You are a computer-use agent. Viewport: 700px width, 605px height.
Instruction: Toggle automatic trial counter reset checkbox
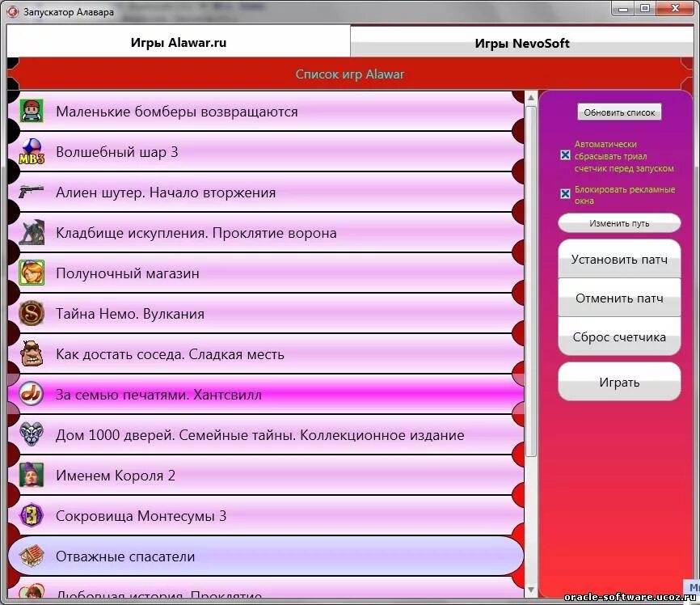point(565,155)
